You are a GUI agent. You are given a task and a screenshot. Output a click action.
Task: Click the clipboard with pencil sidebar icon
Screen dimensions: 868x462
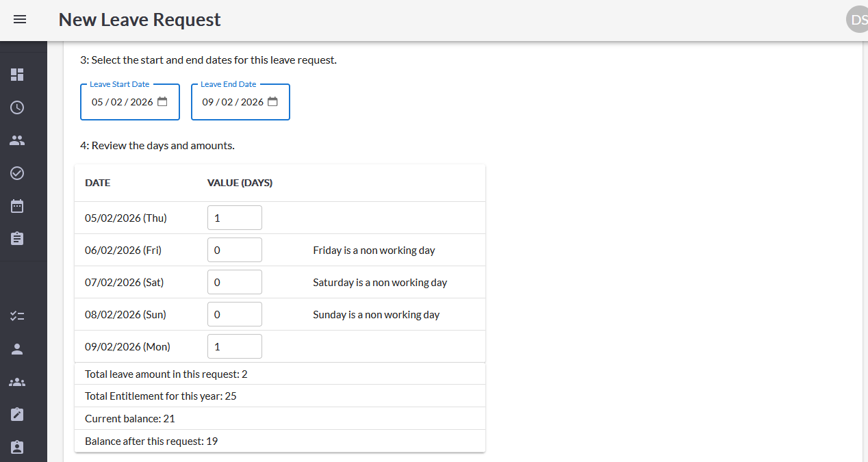coord(17,415)
